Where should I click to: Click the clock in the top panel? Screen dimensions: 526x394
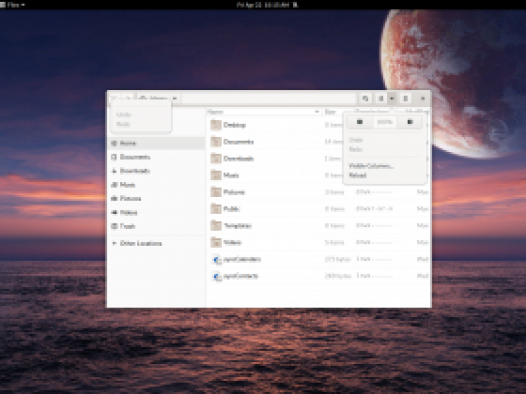point(263,5)
